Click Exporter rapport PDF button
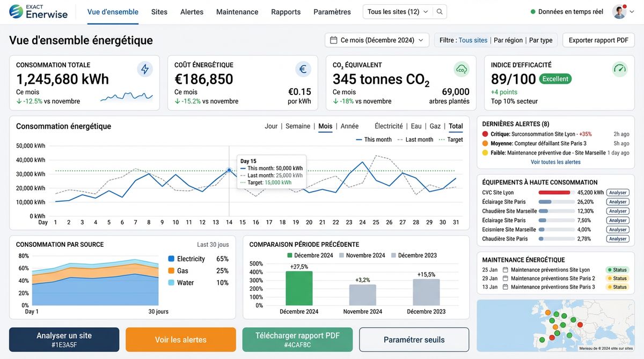 tap(598, 40)
